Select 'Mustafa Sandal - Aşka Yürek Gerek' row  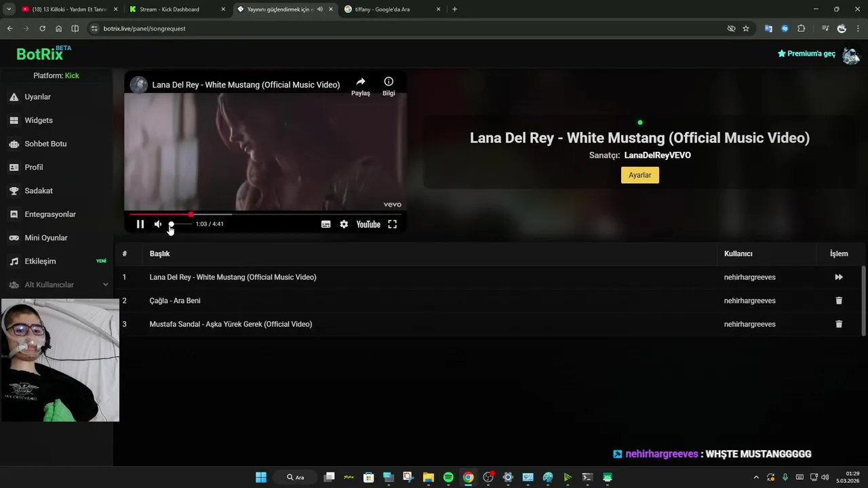(488, 324)
